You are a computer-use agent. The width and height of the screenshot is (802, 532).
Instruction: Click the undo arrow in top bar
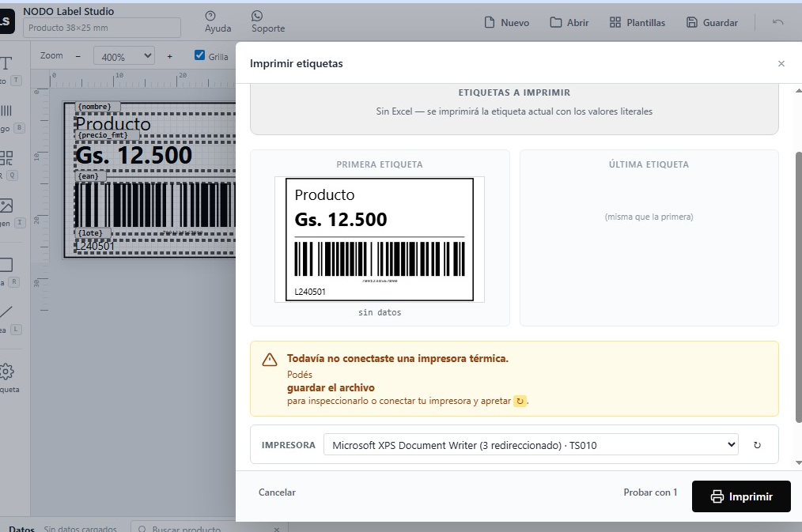[777, 22]
